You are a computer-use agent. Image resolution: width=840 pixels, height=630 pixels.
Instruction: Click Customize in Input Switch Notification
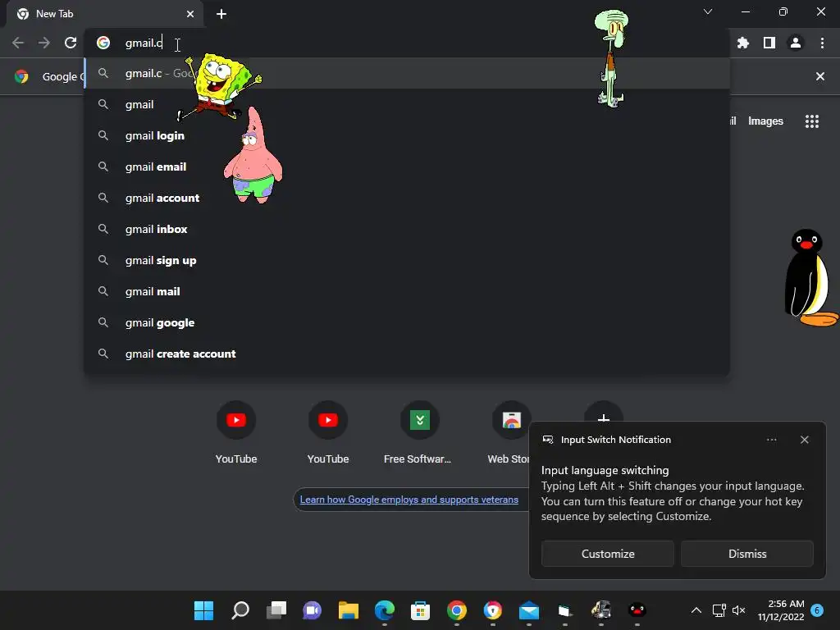[608, 554]
